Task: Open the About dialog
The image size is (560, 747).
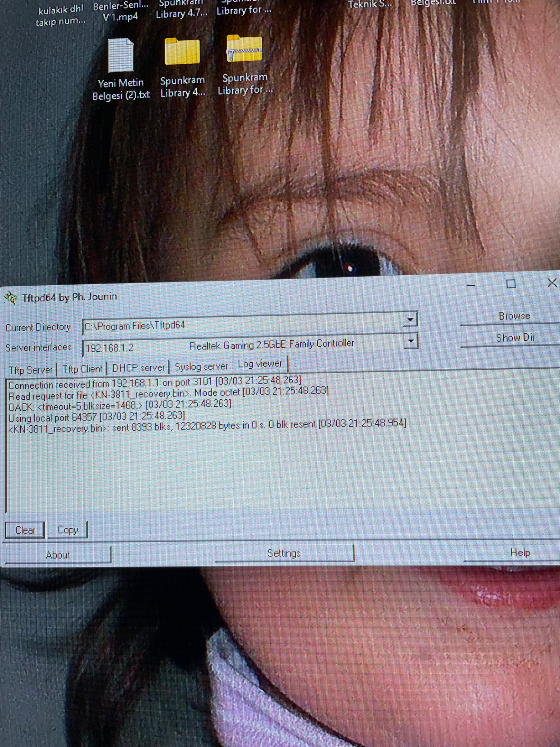Action: (x=58, y=555)
